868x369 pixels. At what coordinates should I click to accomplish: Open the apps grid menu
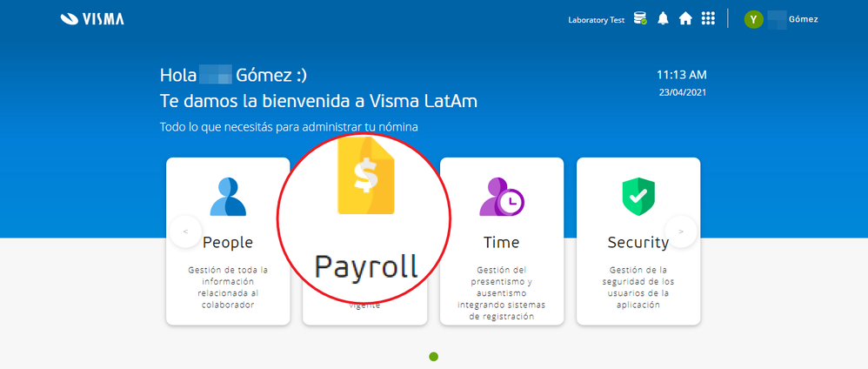[x=708, y=19]
